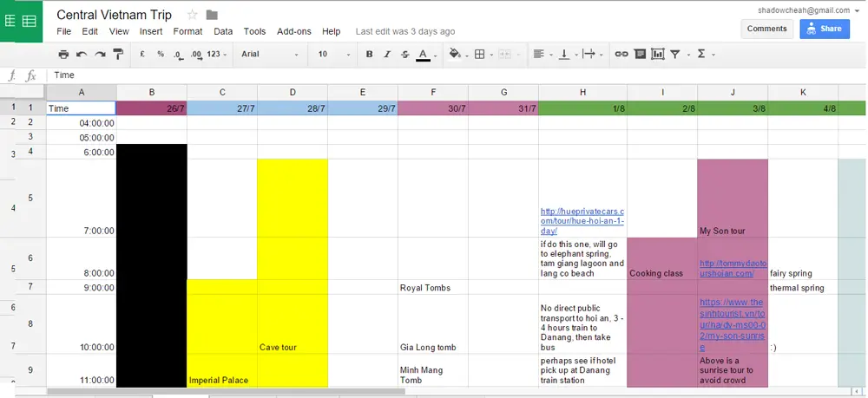Open the hueprivatecars.com tour link
This screenshot has height=398, width=868.
click(x=582, y=221)
